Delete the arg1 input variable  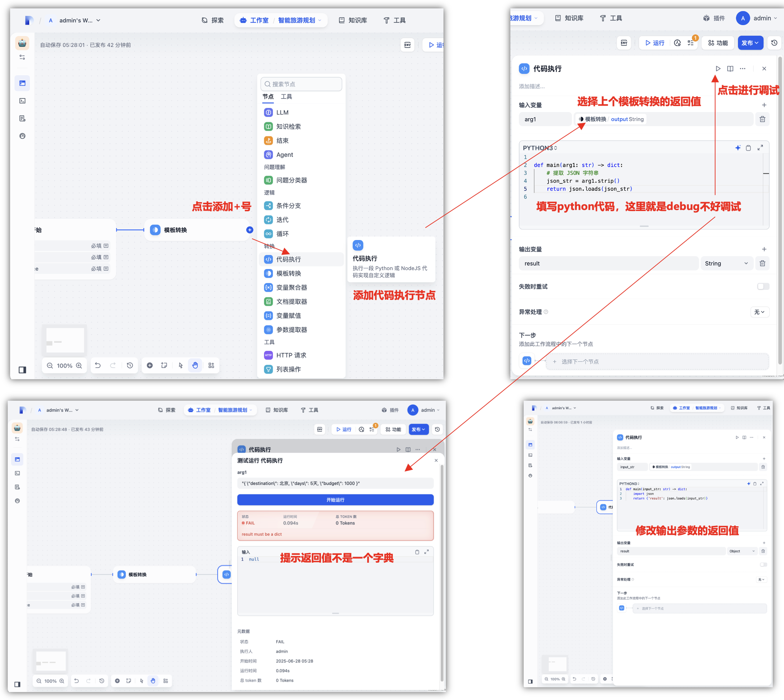762,119
